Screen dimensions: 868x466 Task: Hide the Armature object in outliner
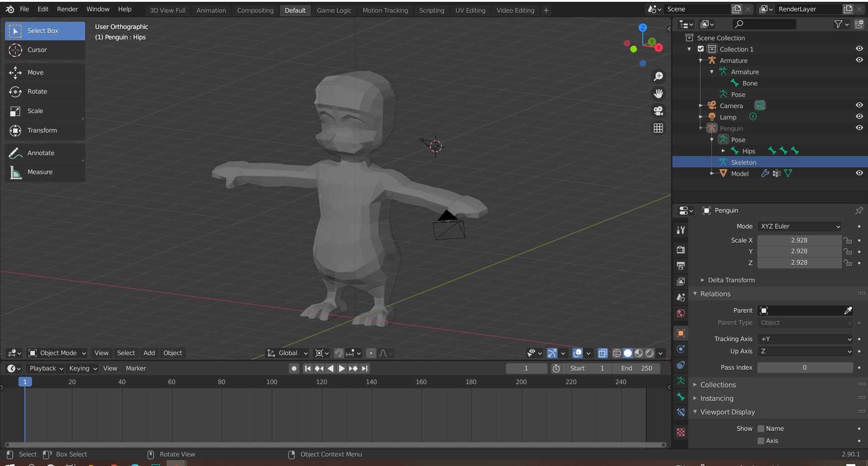coord(859,60)
